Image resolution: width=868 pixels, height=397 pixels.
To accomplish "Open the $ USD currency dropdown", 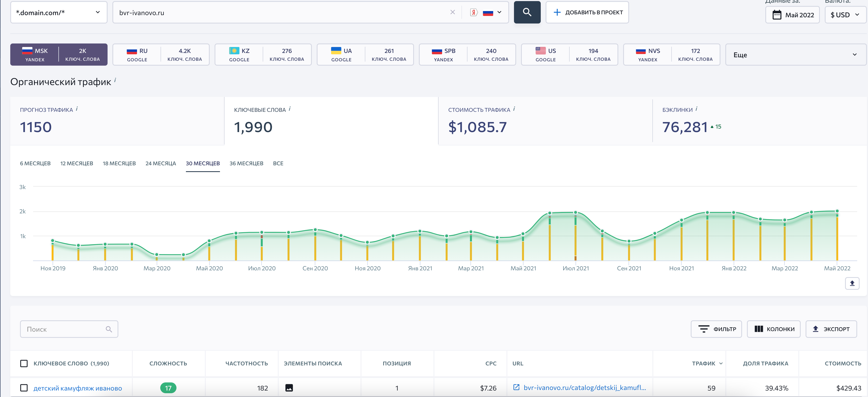I will click(844, 15).
